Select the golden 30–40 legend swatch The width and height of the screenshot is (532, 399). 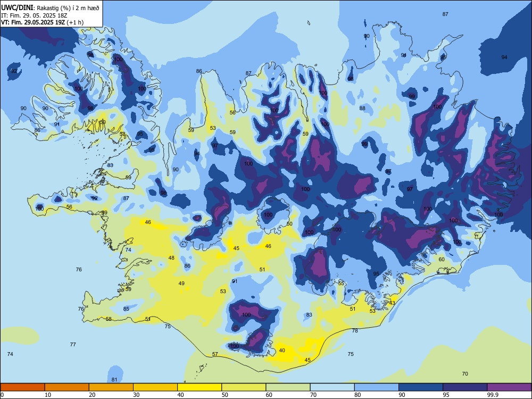click(155, 387)
